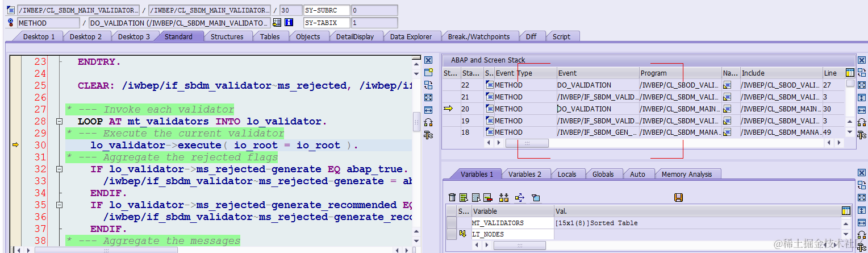Open the Break./Watchpoints tab

[479, 36]
